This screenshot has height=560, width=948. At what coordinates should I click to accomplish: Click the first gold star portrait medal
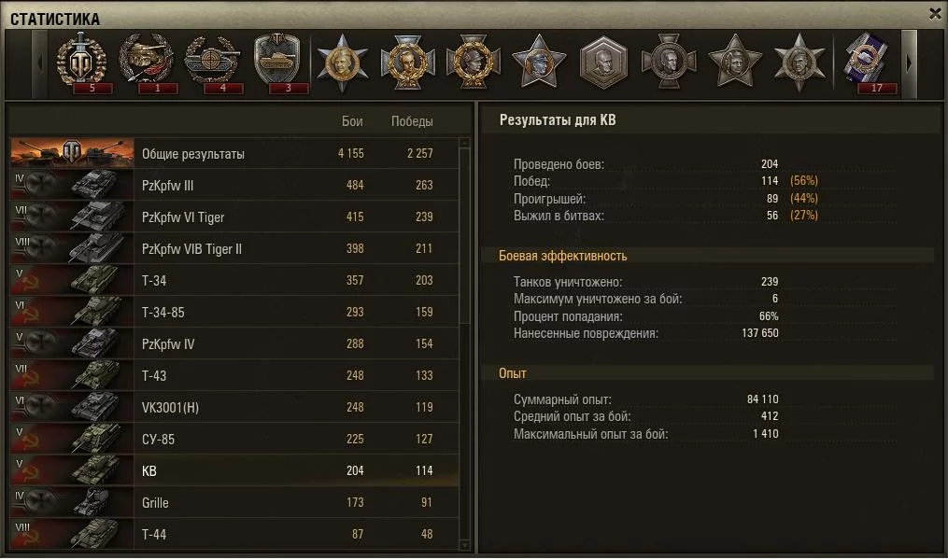[342, 63]
